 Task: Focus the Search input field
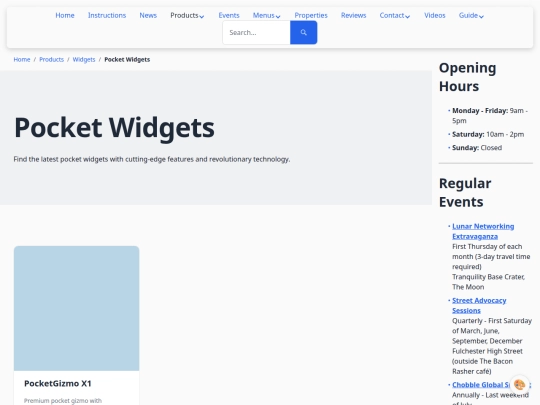pos(257,32)
